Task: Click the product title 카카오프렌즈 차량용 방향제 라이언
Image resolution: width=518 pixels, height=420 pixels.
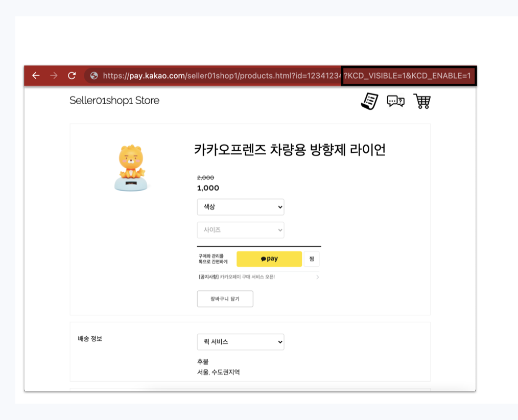Action: point(290,150)
